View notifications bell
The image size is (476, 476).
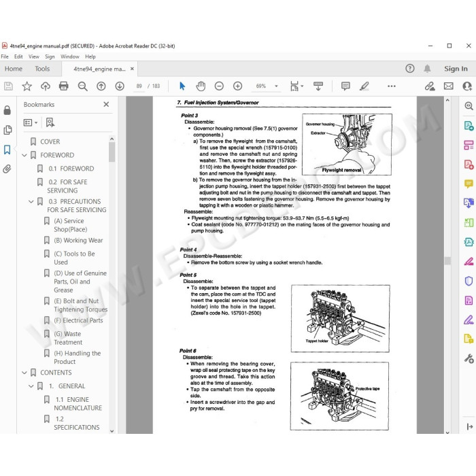[427, 69]
